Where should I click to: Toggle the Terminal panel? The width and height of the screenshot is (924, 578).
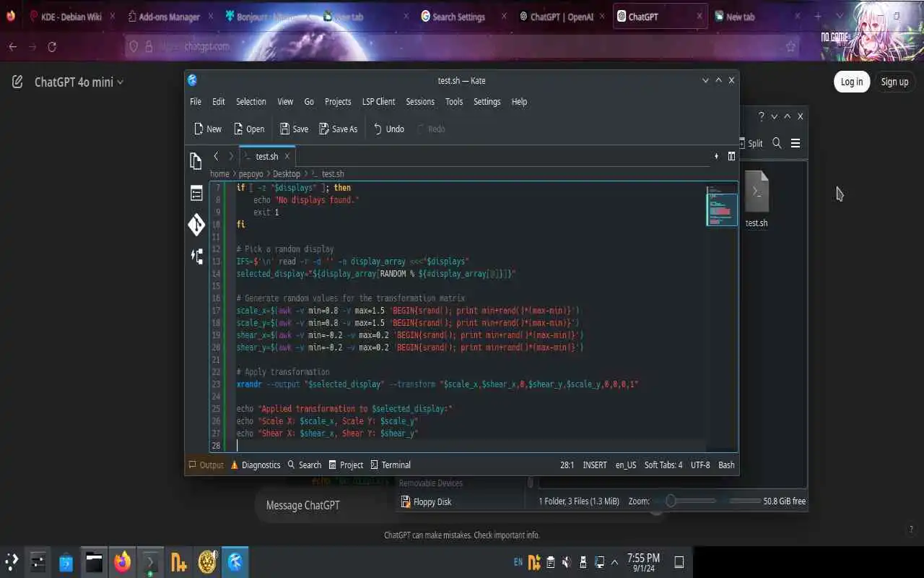click(x=391, y=465)
